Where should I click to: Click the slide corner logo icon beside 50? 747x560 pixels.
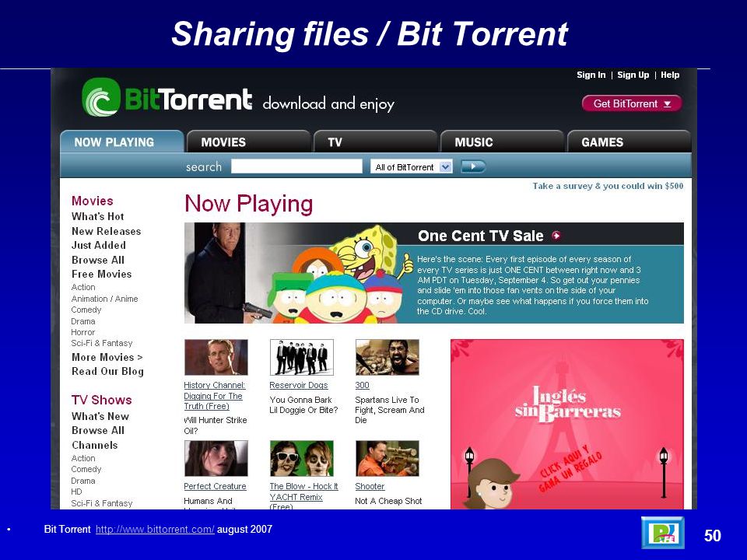[663, 533]
